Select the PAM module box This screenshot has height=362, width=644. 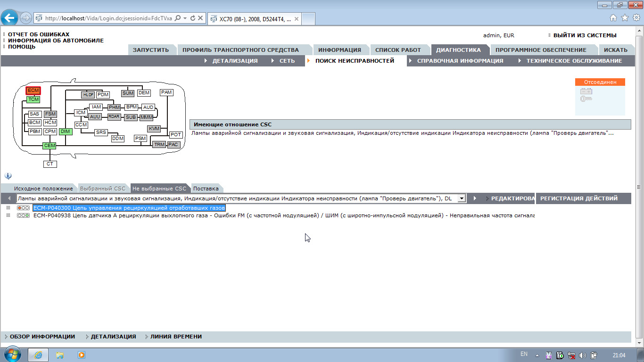pyautogui.click(x=166, y=92)
